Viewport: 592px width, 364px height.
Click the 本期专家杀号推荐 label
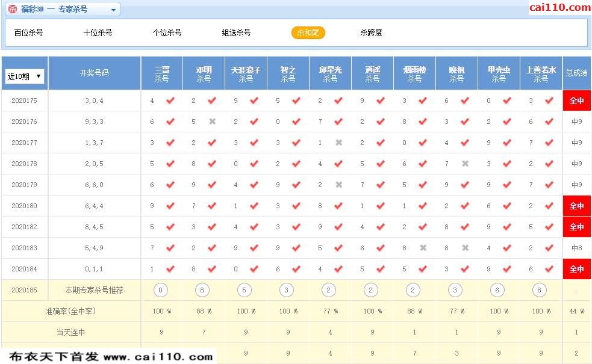94,290
